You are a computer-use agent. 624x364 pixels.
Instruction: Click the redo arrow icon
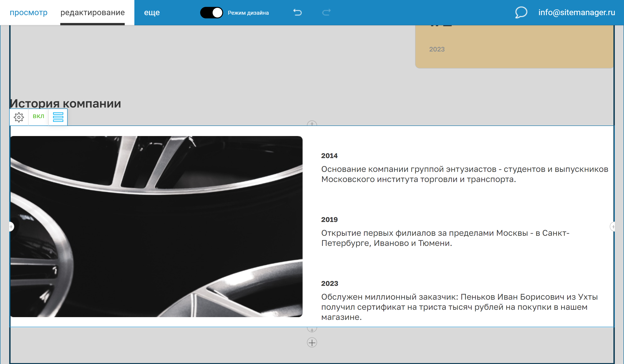326,12
